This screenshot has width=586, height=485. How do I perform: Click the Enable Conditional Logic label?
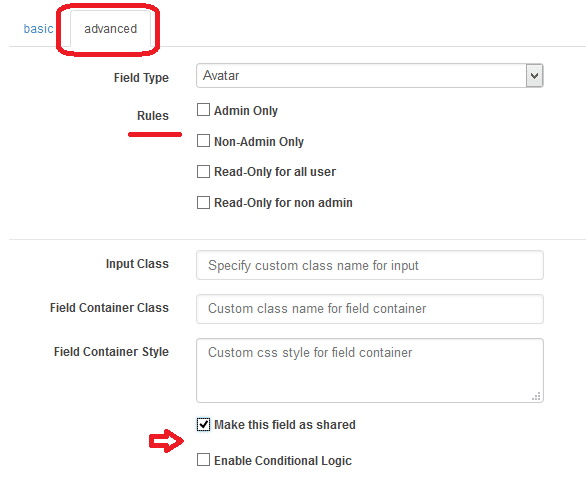[283, 461]
